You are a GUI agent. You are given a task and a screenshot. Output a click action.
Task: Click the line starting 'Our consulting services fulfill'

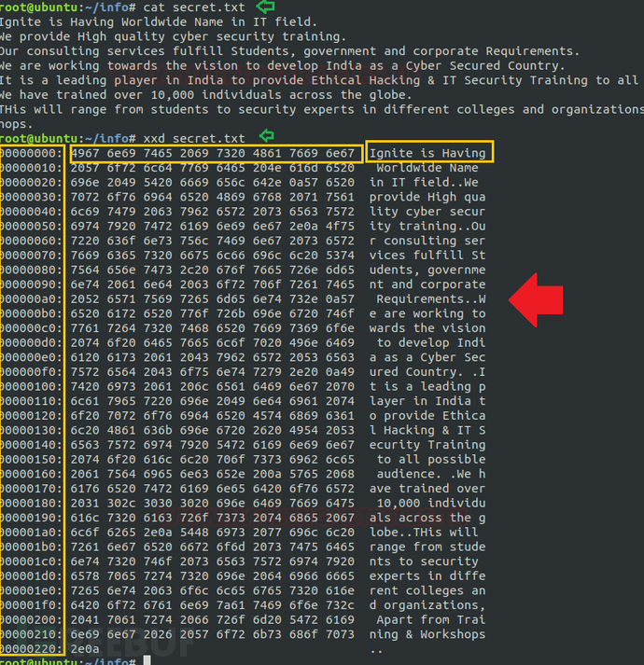289,51
